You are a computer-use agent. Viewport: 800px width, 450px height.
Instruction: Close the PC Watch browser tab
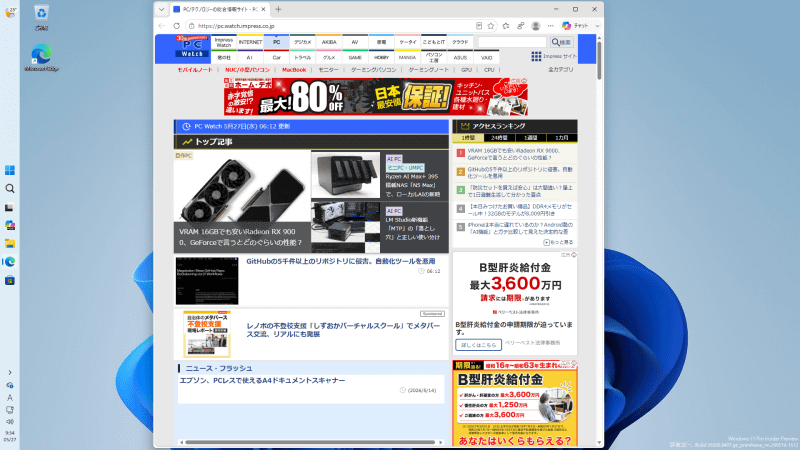click(263, 9)
